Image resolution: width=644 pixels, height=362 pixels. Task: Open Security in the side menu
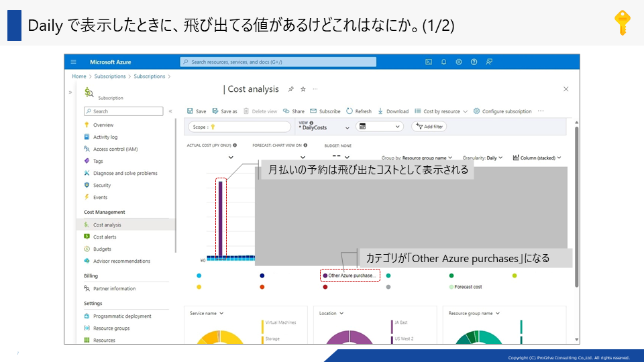(102, 185)
